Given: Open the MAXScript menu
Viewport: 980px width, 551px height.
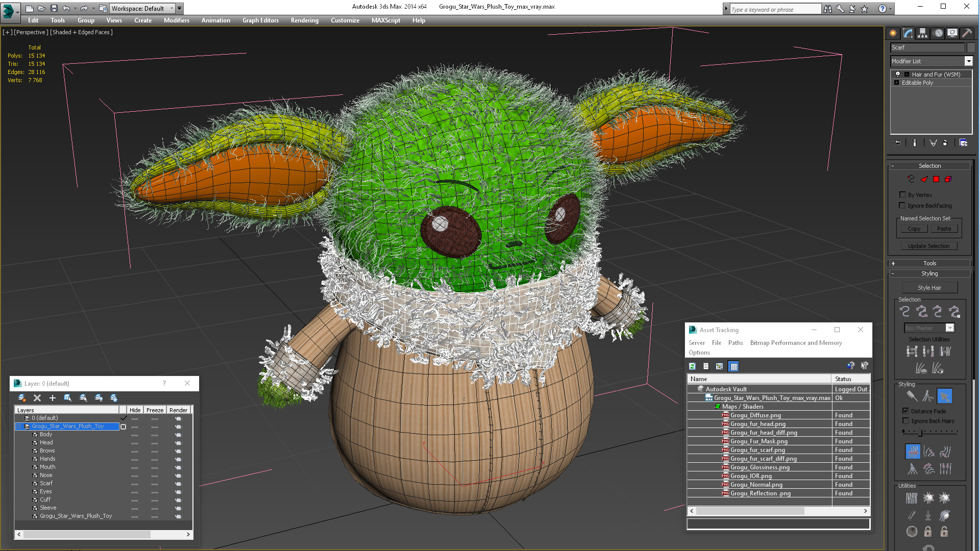Looking at the screenshot, I should click(386, 20).
